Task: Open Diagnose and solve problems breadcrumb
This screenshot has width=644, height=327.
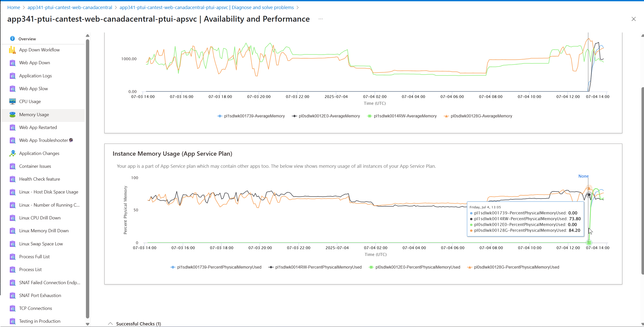Action: 207,7
